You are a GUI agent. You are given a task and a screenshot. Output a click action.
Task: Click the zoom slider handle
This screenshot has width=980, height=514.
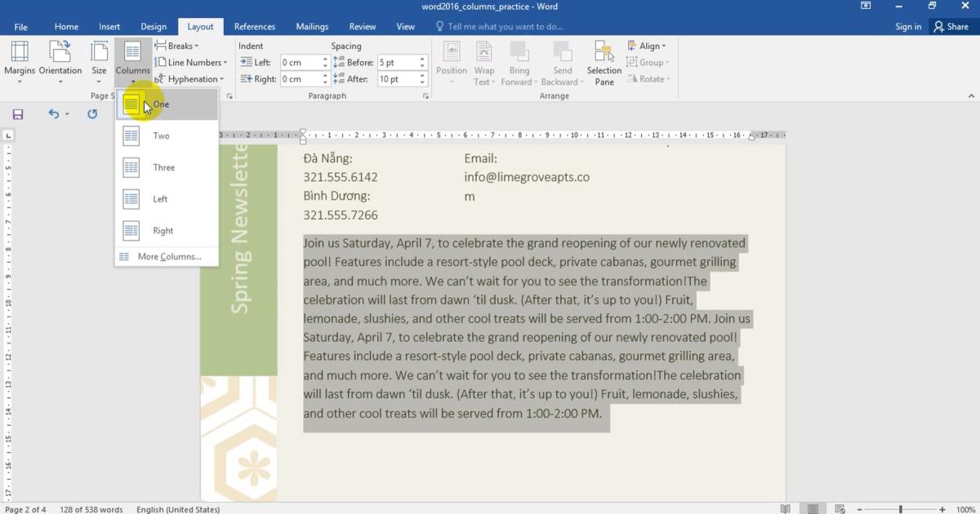(901, 509)
